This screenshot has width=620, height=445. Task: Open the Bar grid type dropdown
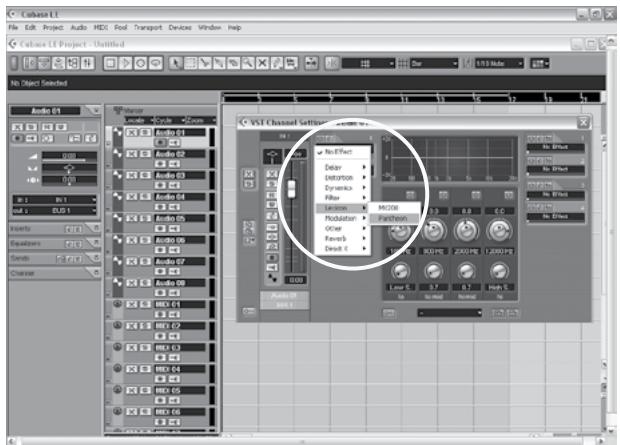point(434,63)
